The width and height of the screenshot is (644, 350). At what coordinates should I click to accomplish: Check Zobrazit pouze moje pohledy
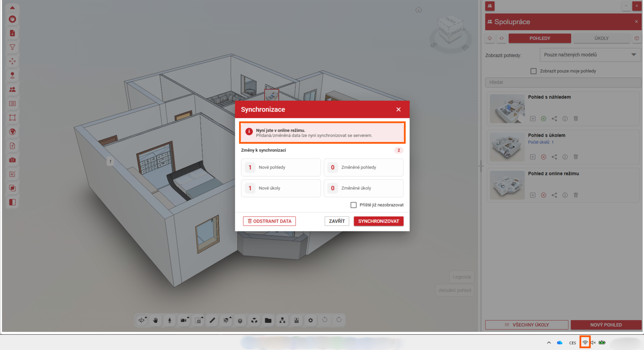click(533, 71)
